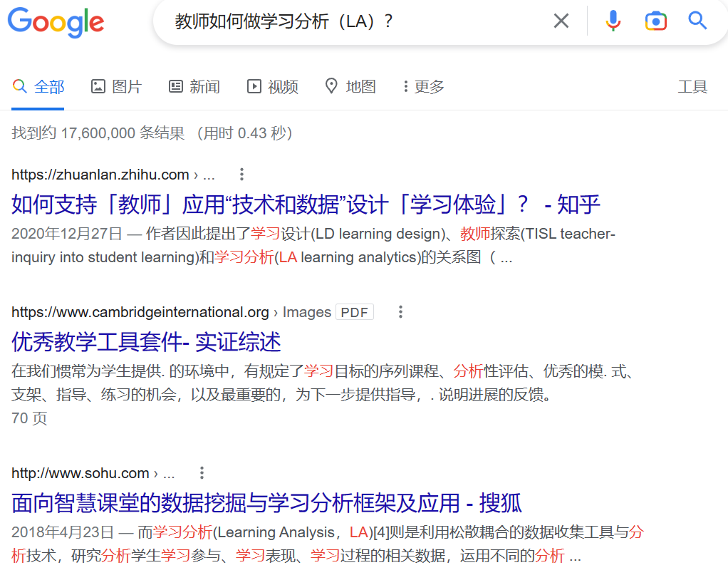Open Google Lens camera search
Image resolution: width=728 pixels, height=580 pixels.
655,21
